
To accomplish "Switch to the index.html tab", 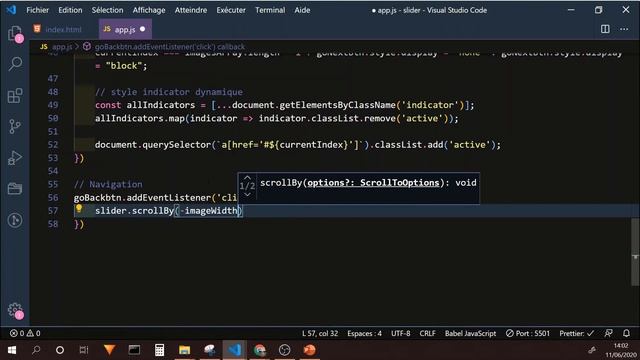I will 63,29.
